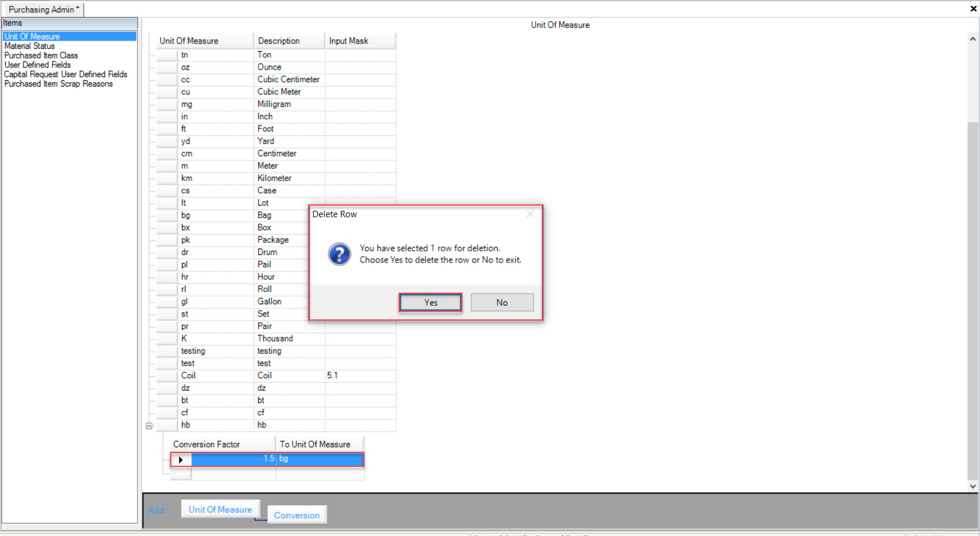The height and width of the screenshot is (536, 980).
Task: Select the 1.5 conversion factor cell
Action: click(x=234, y=459)
